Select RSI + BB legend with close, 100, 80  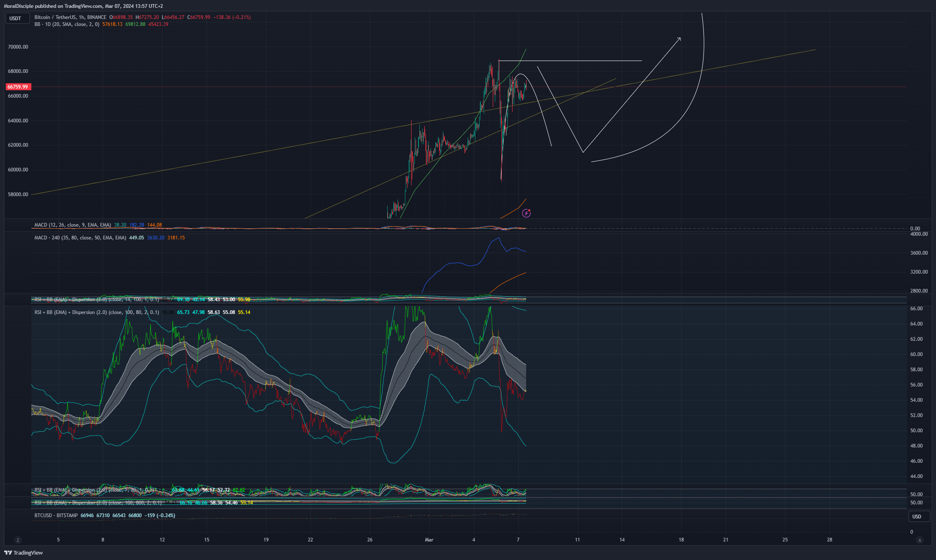[96, 312]
